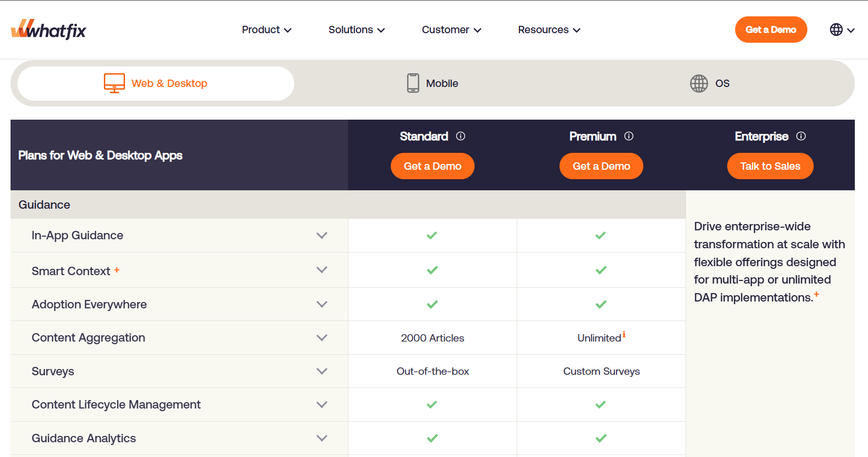
Task: Switch to the Mobile tab
Action: point(432,83)
